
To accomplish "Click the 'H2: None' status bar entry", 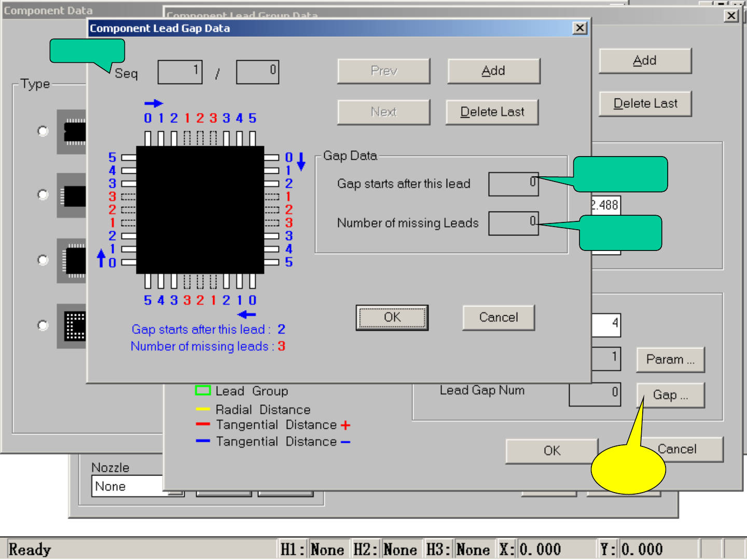I will click(x=385, y=549).
